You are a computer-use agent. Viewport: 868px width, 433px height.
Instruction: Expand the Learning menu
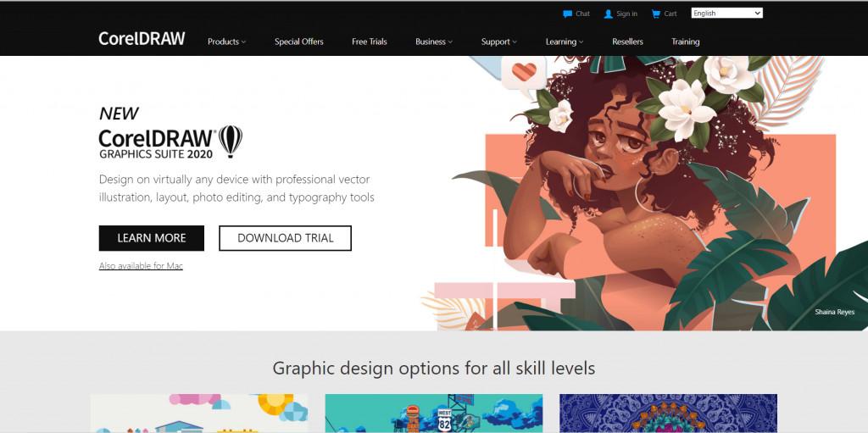tap(565, 42)
